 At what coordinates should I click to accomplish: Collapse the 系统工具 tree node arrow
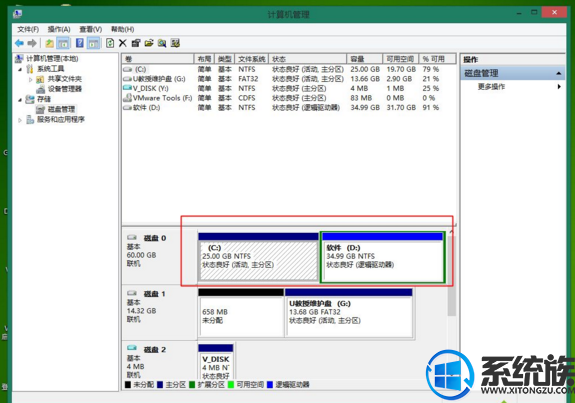coord(20,69)
